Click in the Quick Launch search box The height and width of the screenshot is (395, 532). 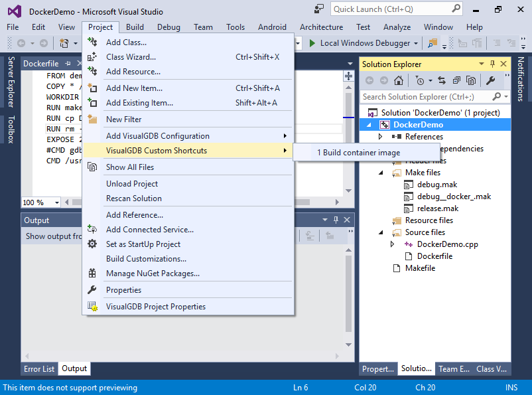[x=397, y=9]
